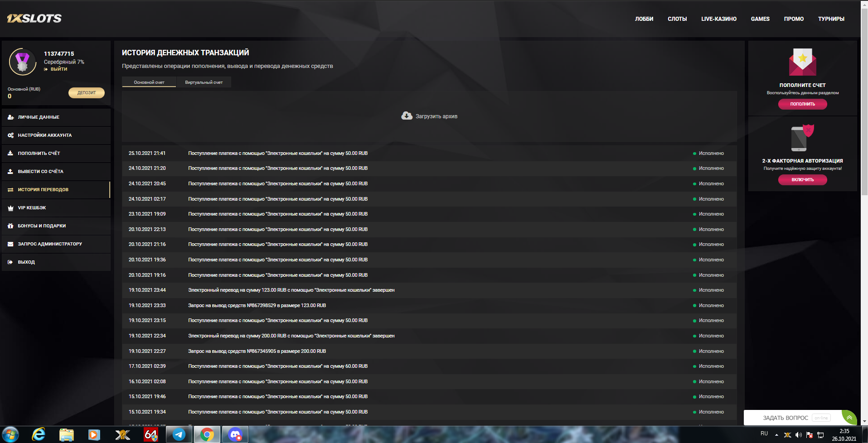This screenshot has height=443, width=868.
Task: Click the network tray icon
Action: [x=820, y=435]
